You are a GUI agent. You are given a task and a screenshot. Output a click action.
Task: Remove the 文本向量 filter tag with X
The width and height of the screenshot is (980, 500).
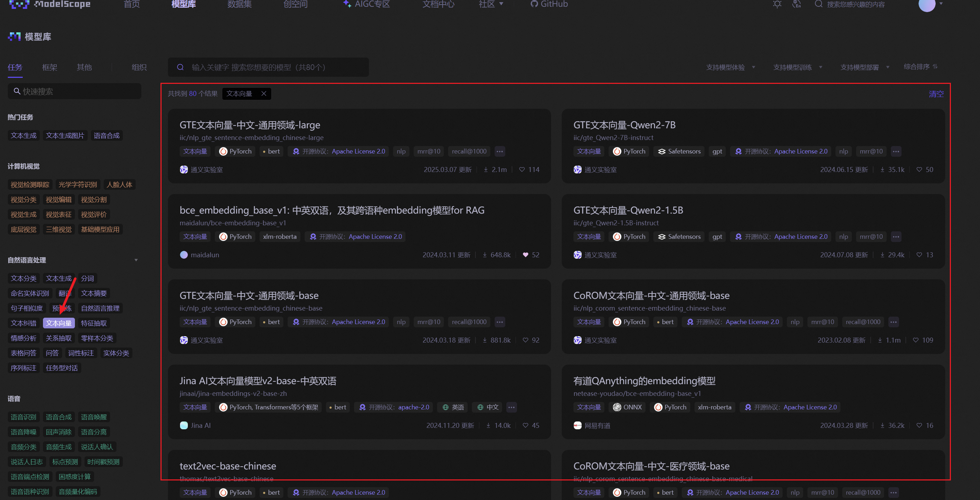pos(263,94)
